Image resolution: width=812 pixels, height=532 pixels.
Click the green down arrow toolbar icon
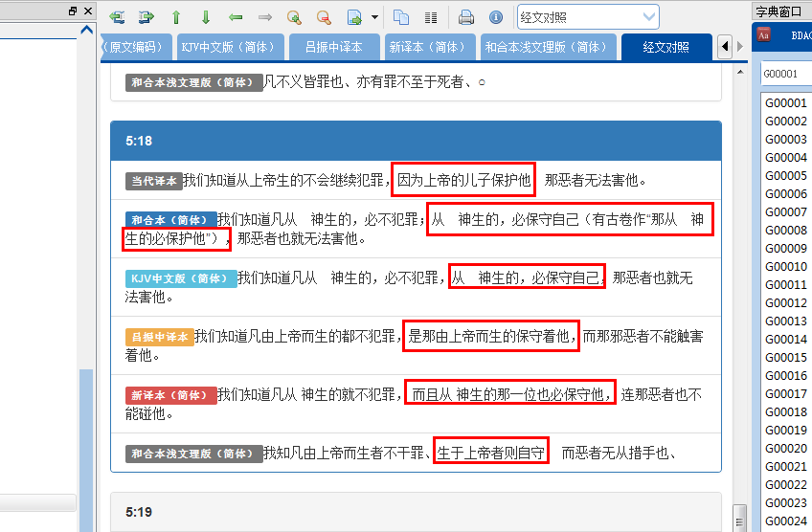205,17
